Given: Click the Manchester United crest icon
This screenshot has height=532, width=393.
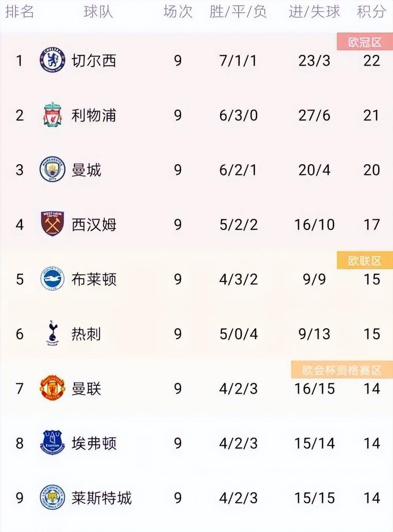Looking at the screenshot, I should (x=52, y=388).
